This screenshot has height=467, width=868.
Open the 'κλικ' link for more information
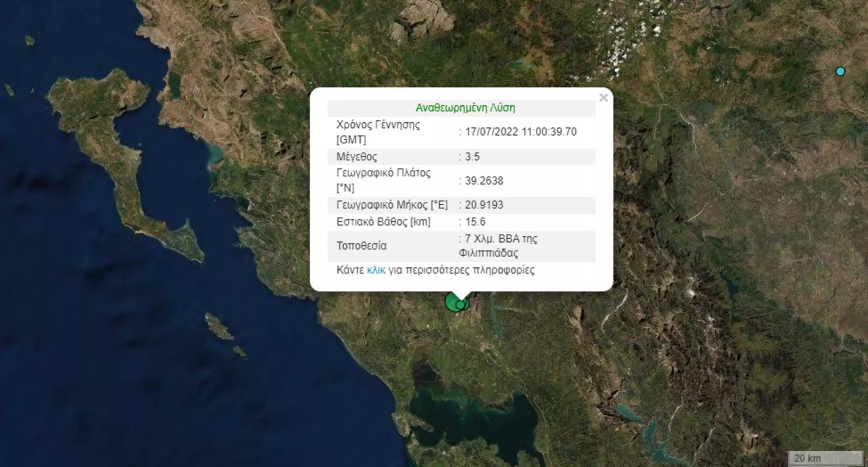tap(376, 270)
